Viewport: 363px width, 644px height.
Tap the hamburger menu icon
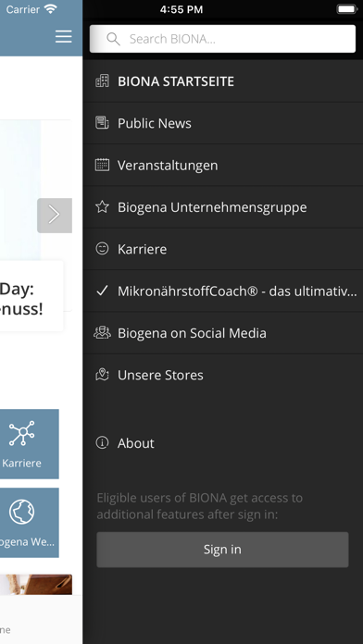(64, 37)
